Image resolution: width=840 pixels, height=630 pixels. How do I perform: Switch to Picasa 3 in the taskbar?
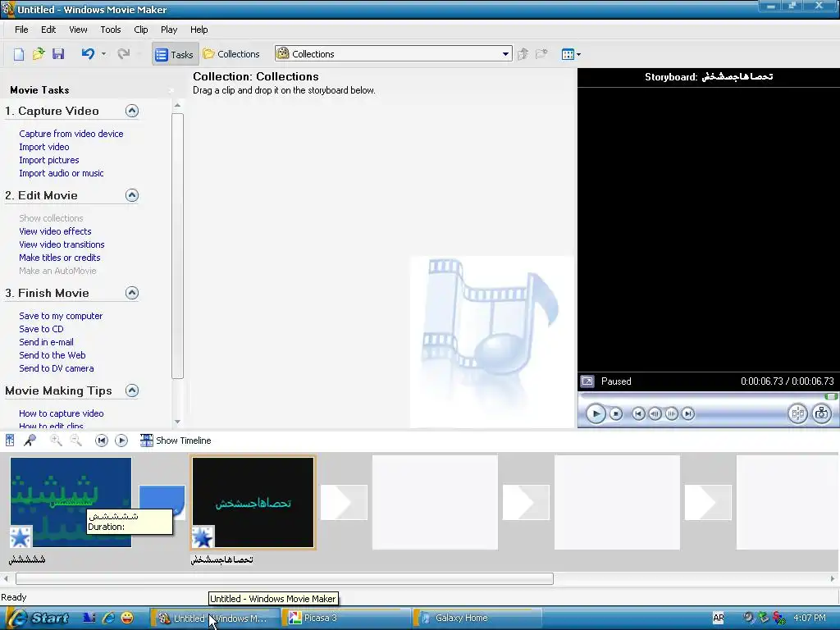347,618
